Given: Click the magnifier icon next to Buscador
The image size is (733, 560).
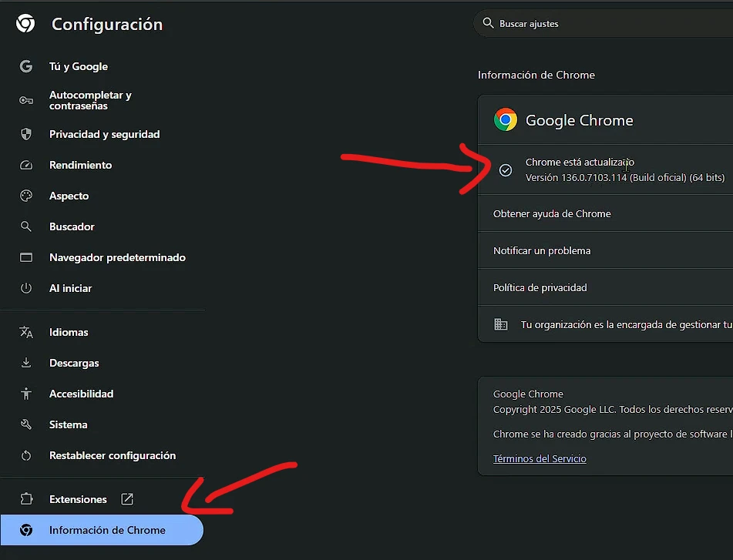Looking at the screenshot, I should point(26,226).
